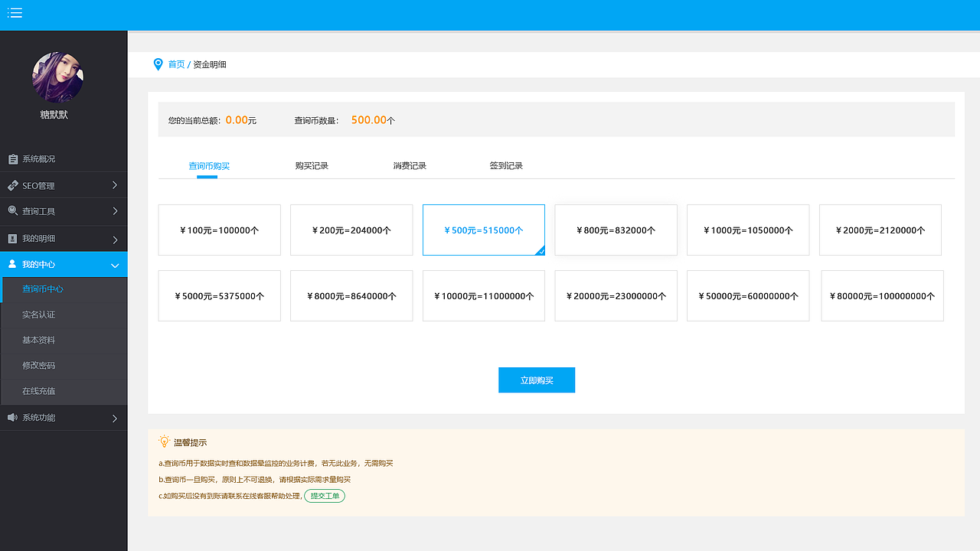Select the ¥10000元=11000000个 package
This screenshot has height=551, width=980.
click(484, 295)
